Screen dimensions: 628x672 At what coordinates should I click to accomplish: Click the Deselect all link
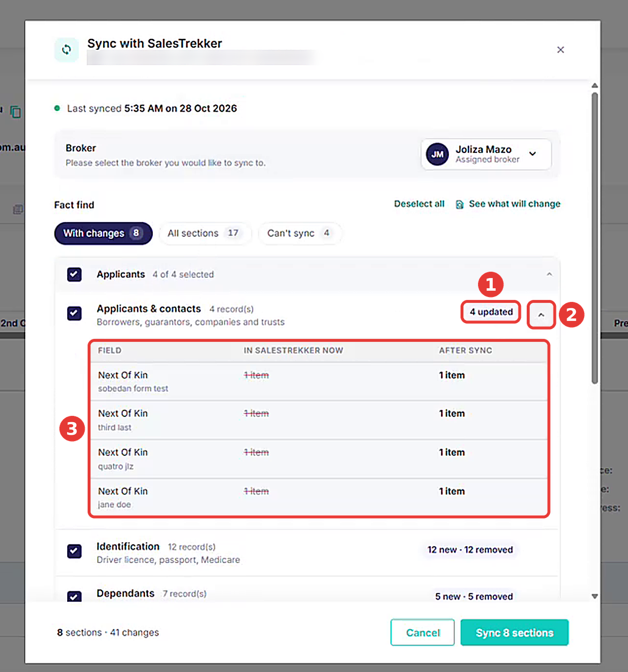(x=419, y=204)
